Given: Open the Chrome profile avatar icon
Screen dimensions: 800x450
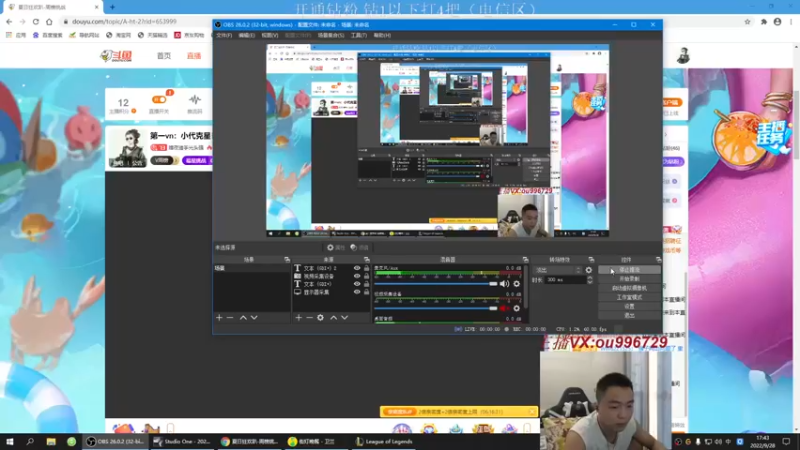Looking at the screenshot, I should 778,21.
